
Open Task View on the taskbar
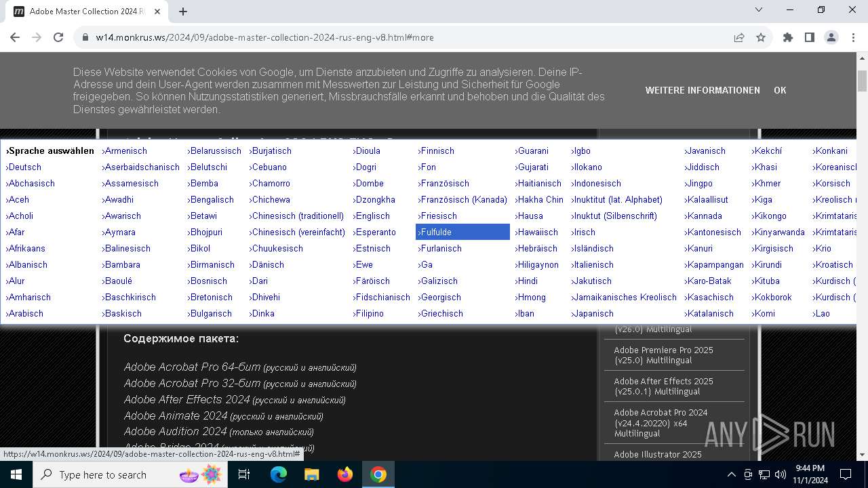(244, 474)
